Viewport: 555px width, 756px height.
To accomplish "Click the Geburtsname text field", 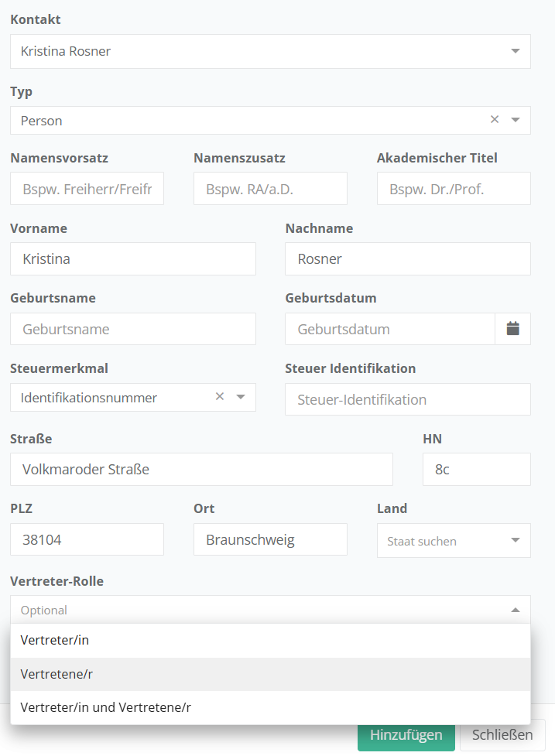I will [132, 329].
